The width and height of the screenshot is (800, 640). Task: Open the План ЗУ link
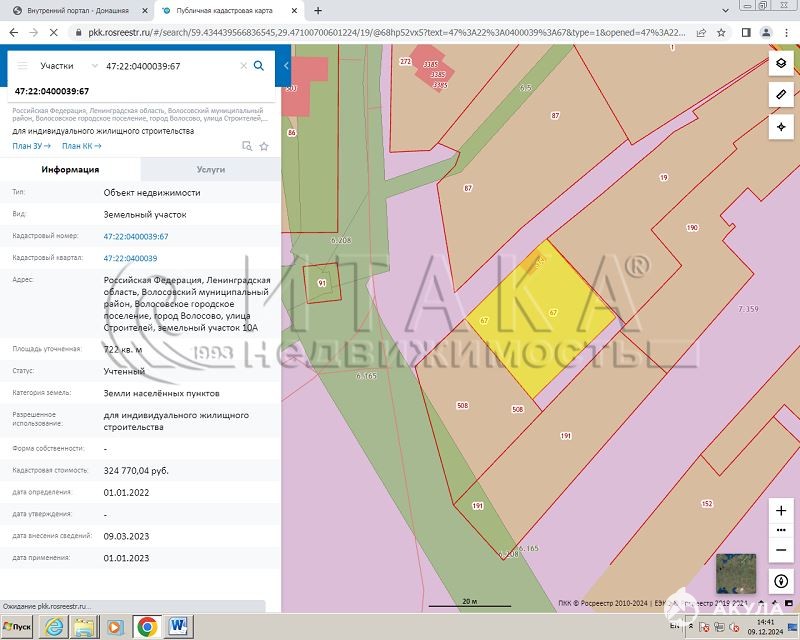coord(30,146)
